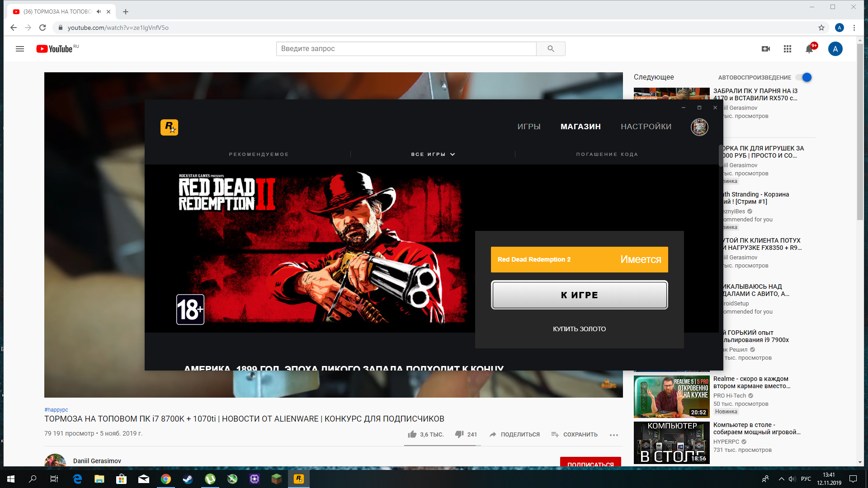
Task: Toggle the autoplay switch
Action: pos(804,77)
